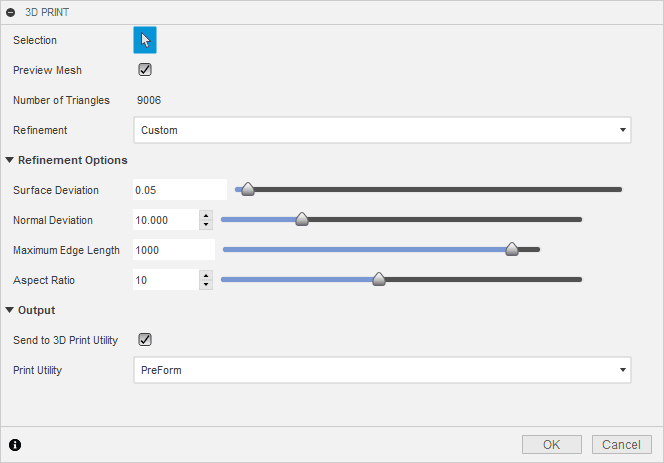Image resolution: width=664 pixels, height=463 pixels.
Task: Click the Aspect Ratio slider handle
Action: tap(379, 280)
